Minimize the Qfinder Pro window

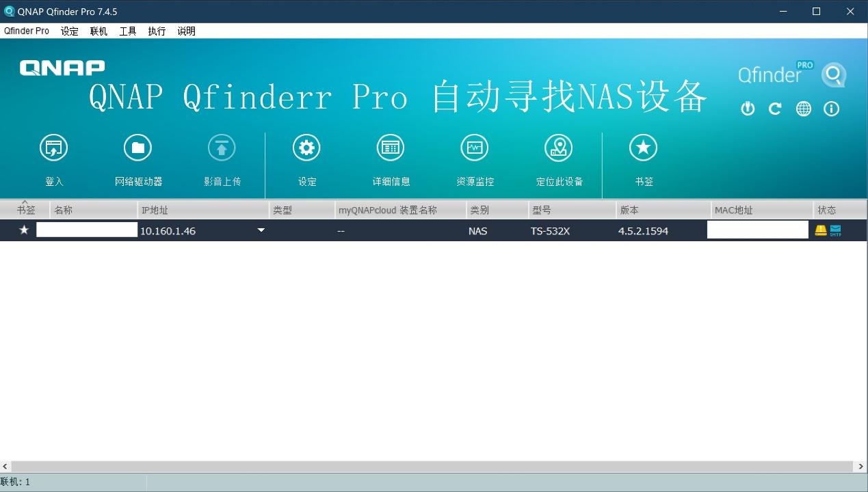(x=782, y=12)
